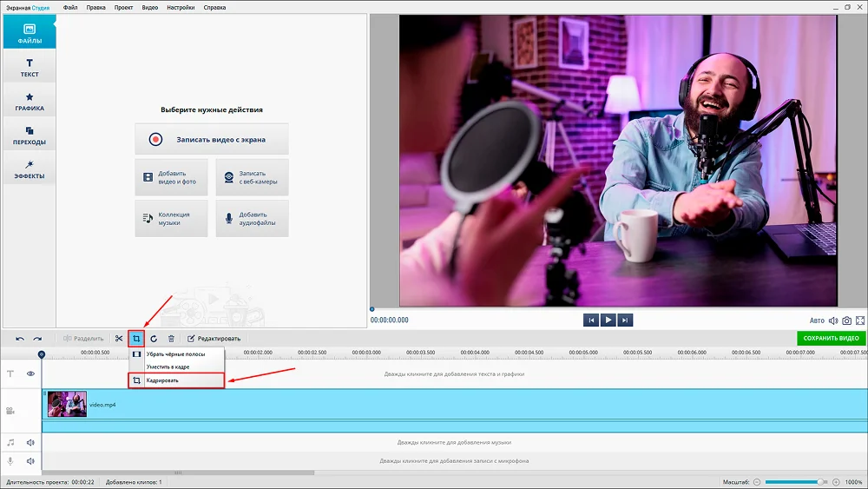Mute the microphone track speaker
Image resolution: width=868 pixels, height=489 pixels.
coord(30,460)
